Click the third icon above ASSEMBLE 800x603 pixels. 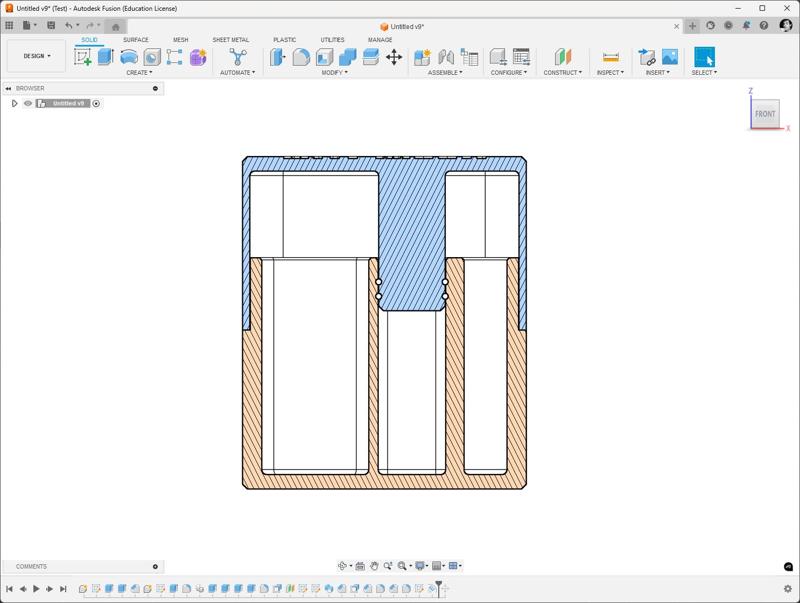tap(469, 57)
